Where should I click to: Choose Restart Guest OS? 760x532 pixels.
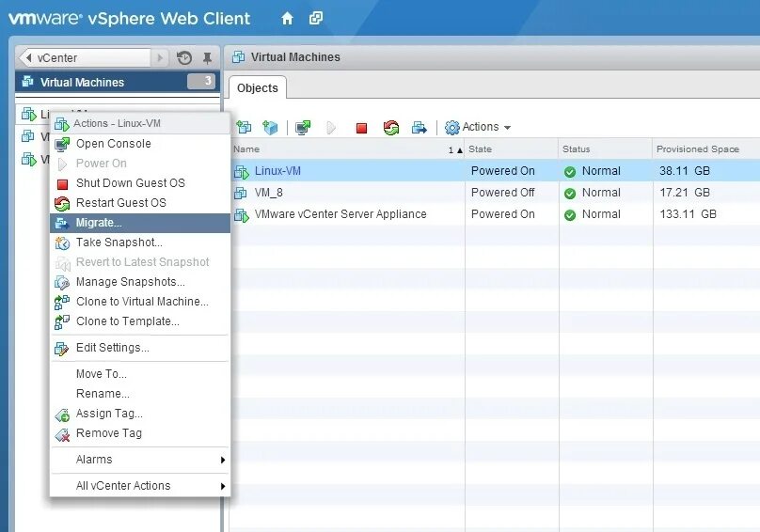click(x=139, y=203)
